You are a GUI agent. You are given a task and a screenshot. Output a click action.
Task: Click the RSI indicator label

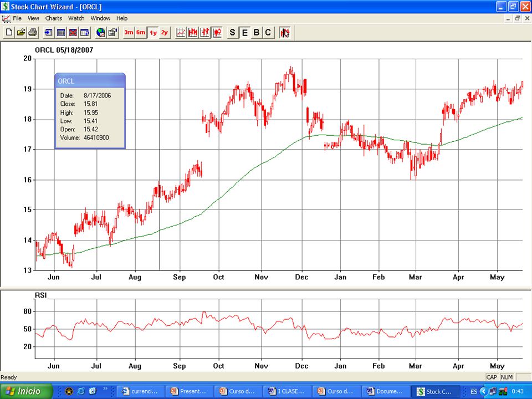tap(40, 295)
